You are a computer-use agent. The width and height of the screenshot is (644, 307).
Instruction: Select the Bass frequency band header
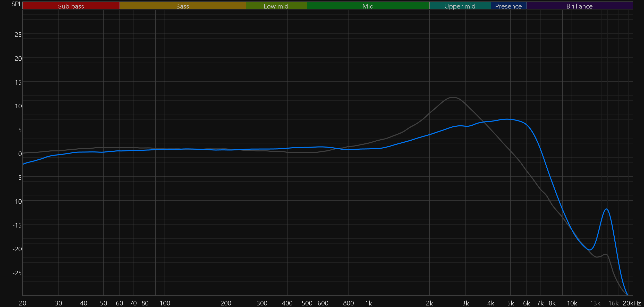coord(182,6)
